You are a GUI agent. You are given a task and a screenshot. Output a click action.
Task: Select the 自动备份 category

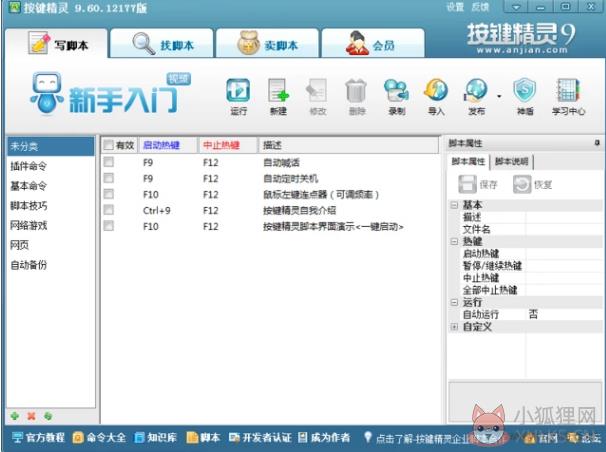pos(51,265)
